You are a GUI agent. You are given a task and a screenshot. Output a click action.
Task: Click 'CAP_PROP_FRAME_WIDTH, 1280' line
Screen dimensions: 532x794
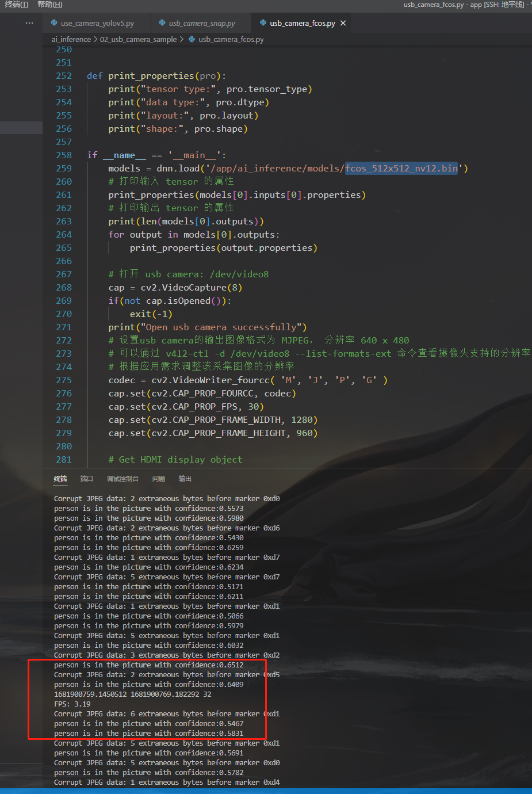(213, 420)
